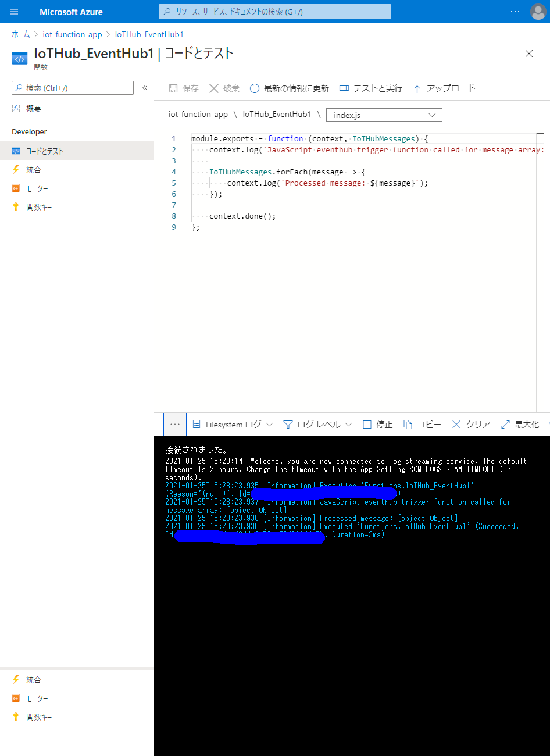Image resolution: width=550 pixels, height=756 pixels.
Task: Expand the ログ レベル filter dropdown
Action: [317, 425]
